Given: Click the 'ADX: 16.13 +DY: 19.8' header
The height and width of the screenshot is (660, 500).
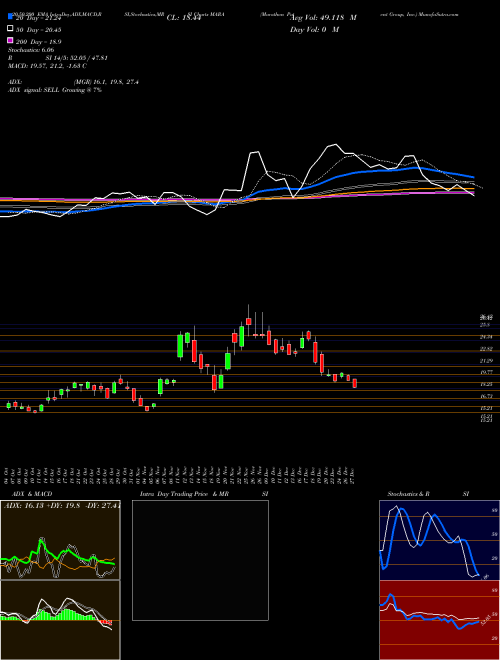Looking at the screenshot, I should click(x=43, y=506).
